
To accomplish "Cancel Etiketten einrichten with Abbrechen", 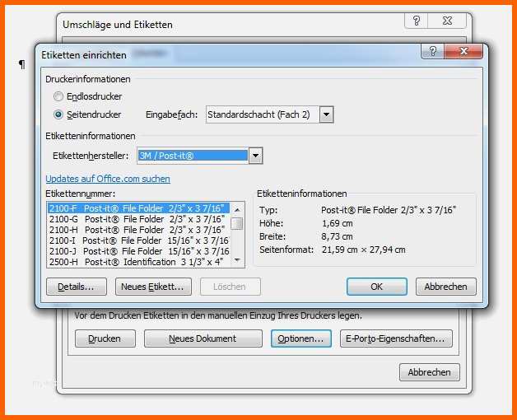I will pos(445,287).
